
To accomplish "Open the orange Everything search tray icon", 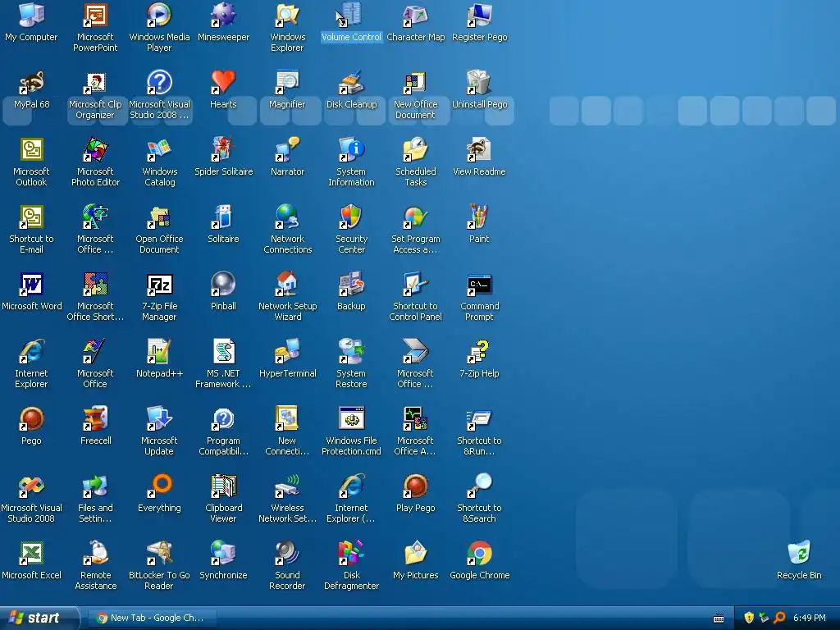I will [779, 618].
